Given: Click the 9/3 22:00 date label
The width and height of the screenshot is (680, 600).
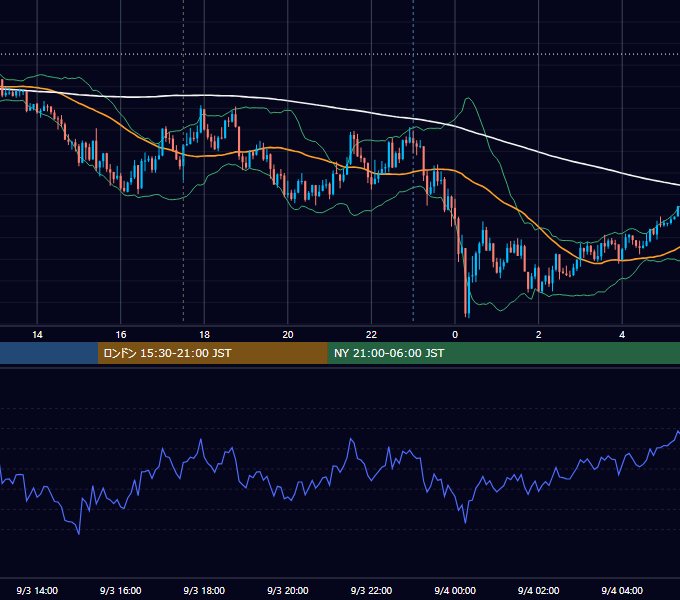Looking at the screenshot, I should click(371, 590).
